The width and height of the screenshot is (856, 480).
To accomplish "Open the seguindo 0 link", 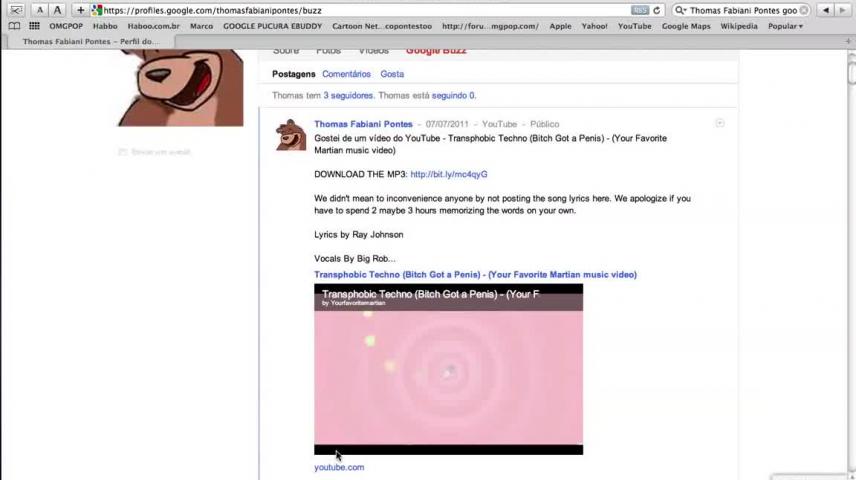I will (x=453, y=96).
